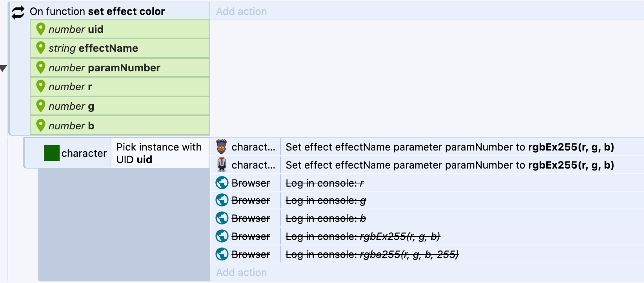Click Browser globe icon for rgbEx255 log
Viewport: 644px width, 283px height.
click(222, 236)
